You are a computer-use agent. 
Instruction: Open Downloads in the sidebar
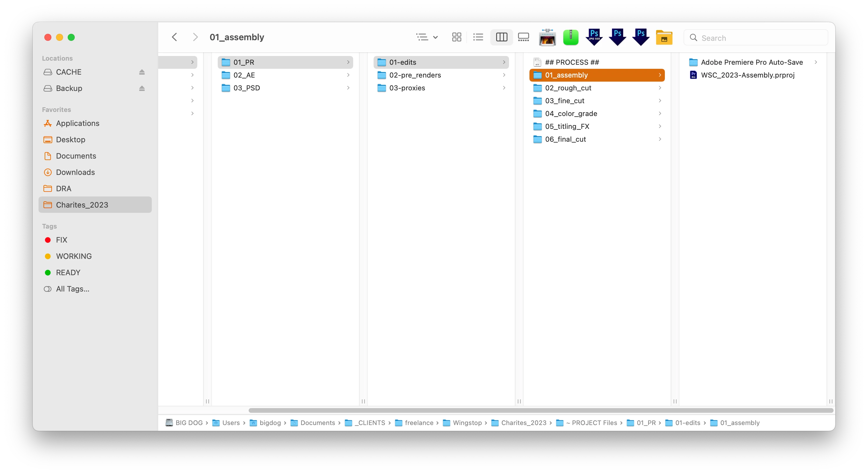[75, 172]
